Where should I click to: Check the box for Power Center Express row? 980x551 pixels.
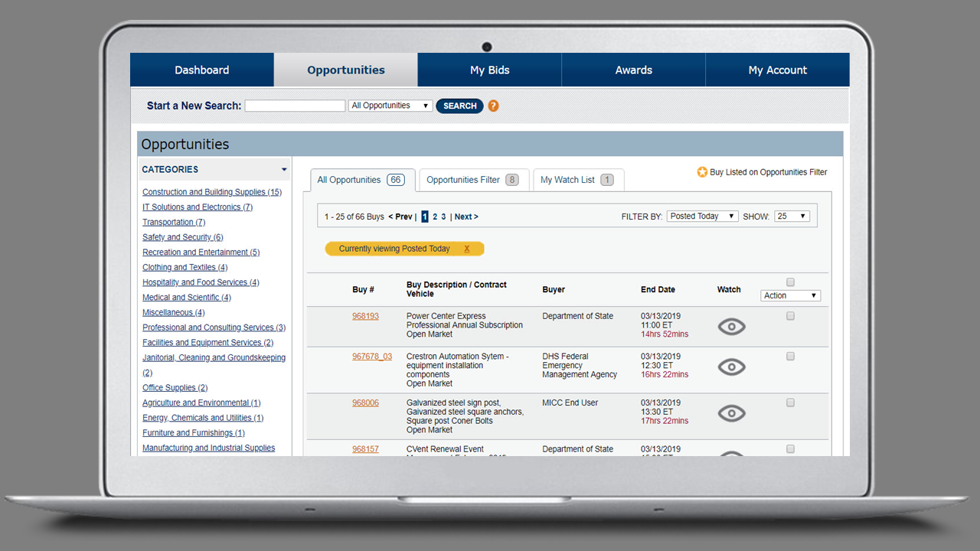(x=791, y=316)
